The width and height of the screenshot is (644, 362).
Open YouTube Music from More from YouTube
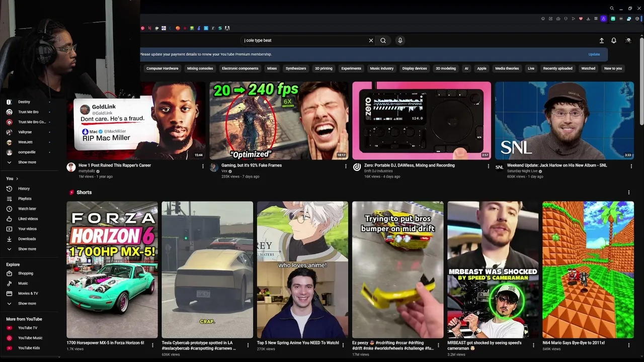(x=30, y=338)
